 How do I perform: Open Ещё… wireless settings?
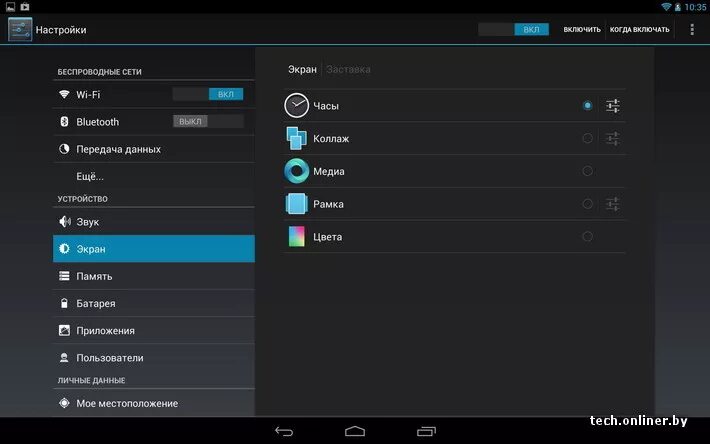coord(154,176)
